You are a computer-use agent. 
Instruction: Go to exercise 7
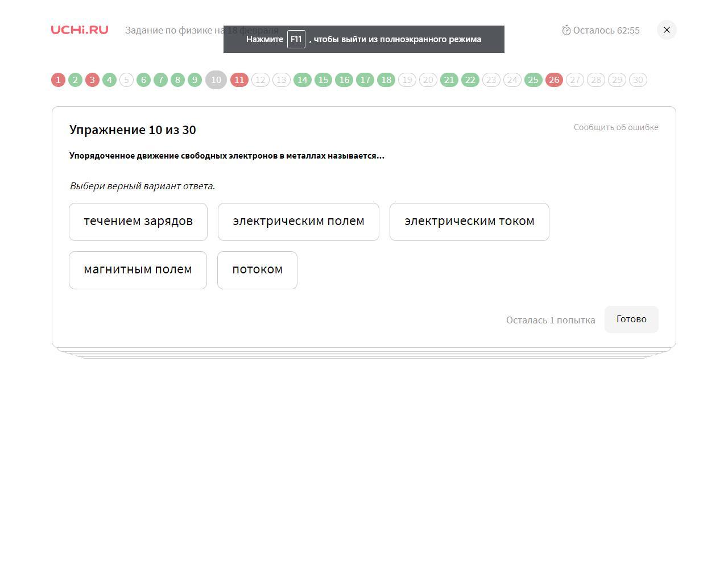(x=160, y=80)
